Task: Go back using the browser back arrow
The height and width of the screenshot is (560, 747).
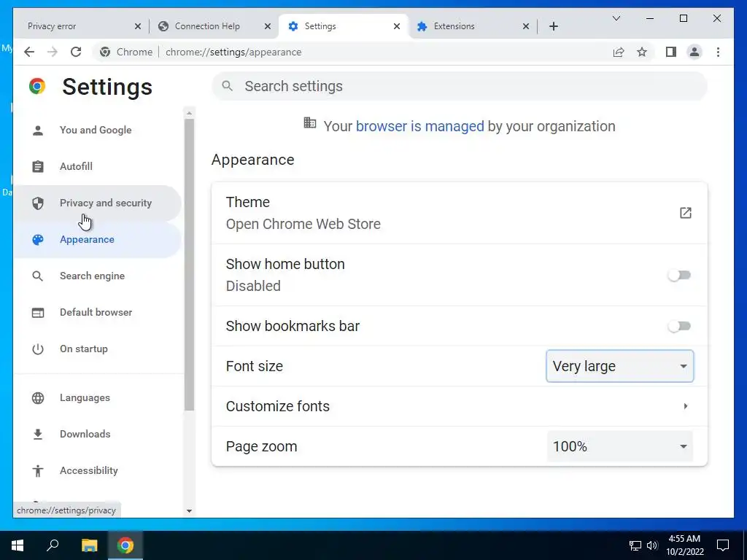Action: 29,52
